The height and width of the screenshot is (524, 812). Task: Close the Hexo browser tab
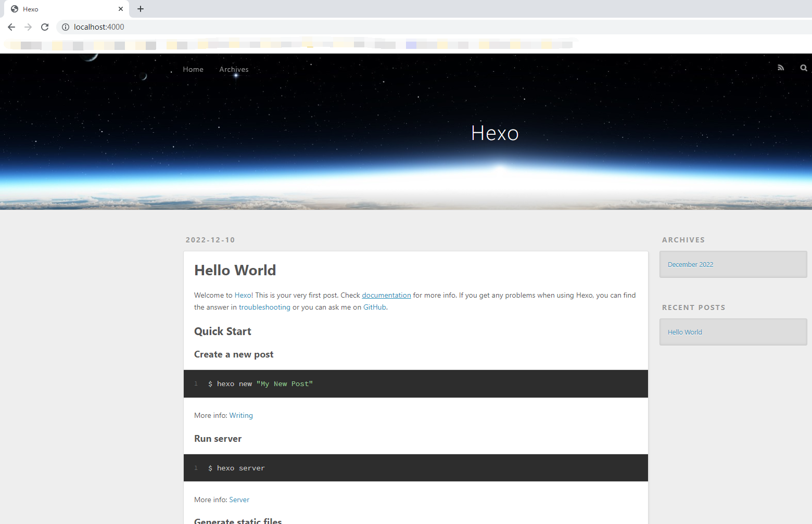pyautogui.click(x=121, y=9)
